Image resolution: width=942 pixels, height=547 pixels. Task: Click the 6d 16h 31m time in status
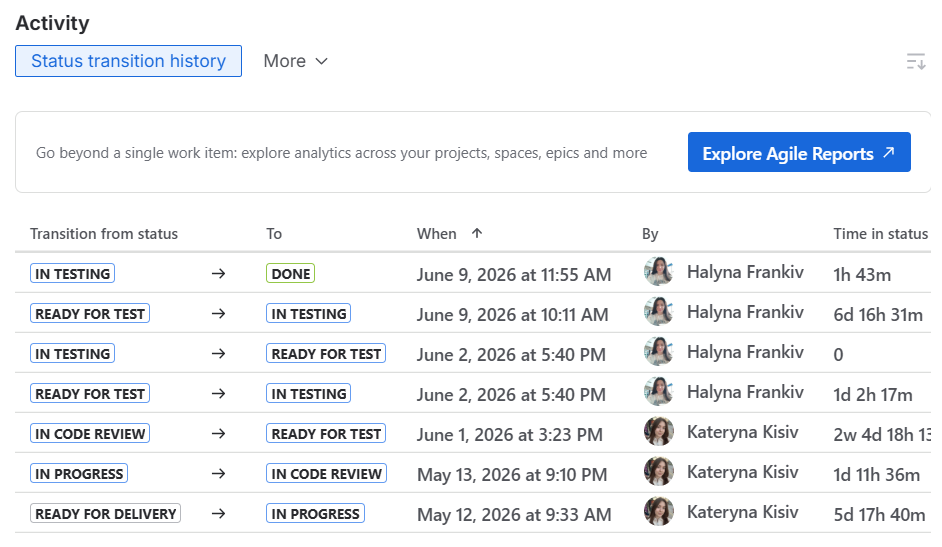(878, 315)
